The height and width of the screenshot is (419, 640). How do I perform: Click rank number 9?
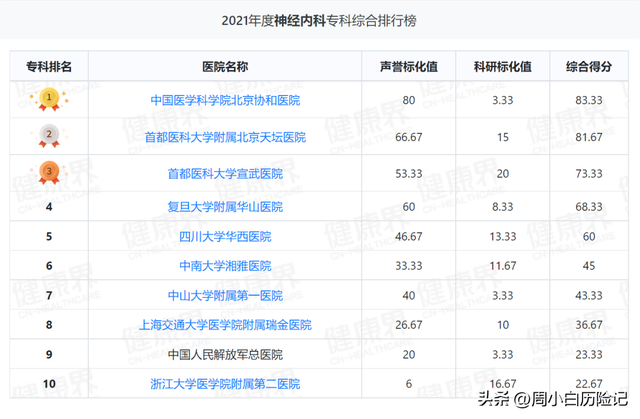[x=49, y=355]
